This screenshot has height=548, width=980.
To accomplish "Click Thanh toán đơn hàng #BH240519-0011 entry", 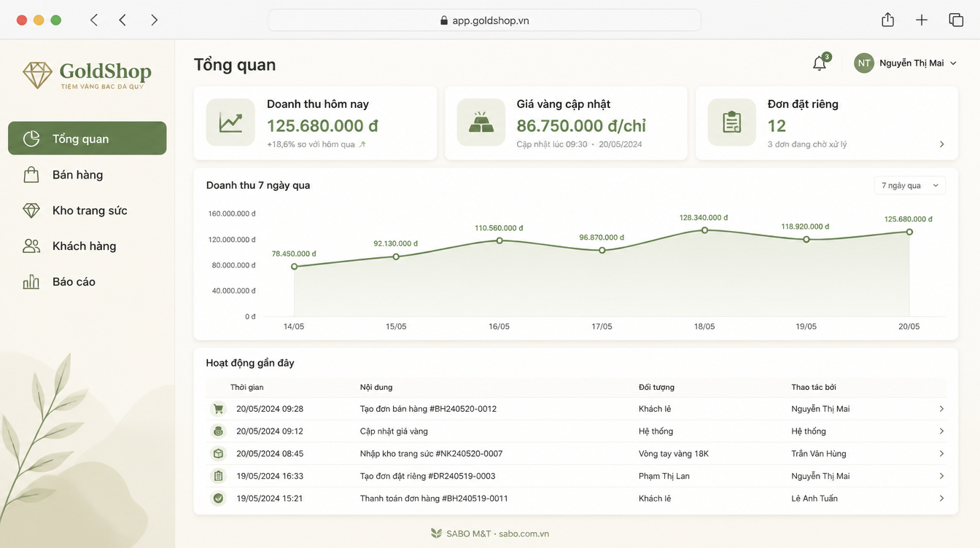I will 434,499.
